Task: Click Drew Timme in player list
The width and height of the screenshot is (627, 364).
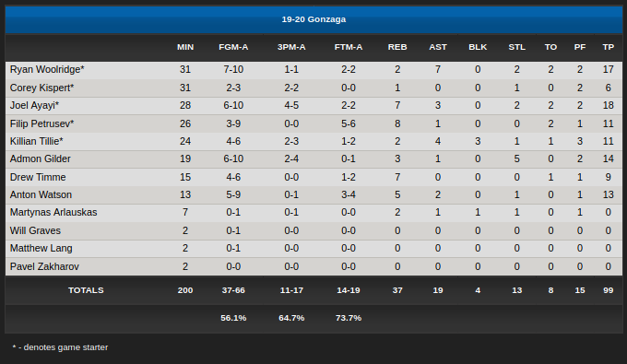Action: pos(38,178)
